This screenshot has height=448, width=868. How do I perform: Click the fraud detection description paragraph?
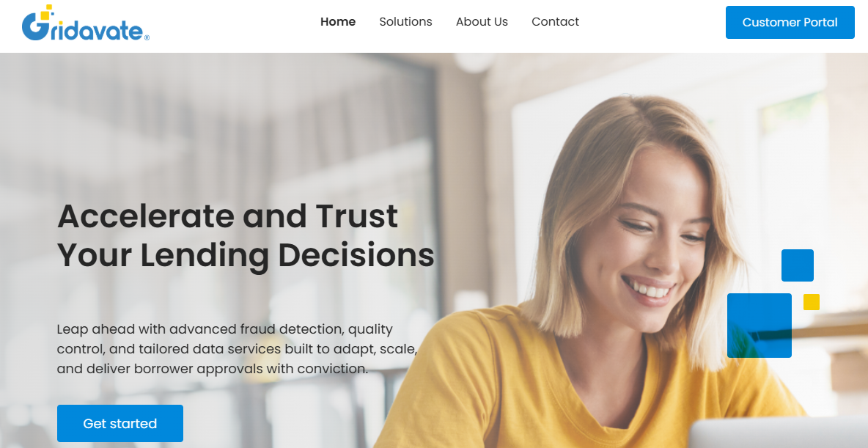(237, 349)
